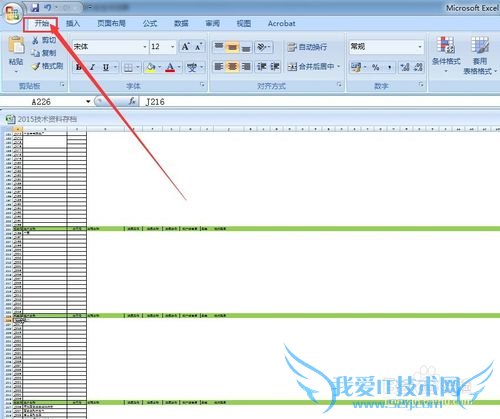Image resolution: width=500 pixels, height=419 pixels.
Task: Set vertical alignment to middle
Action: [232, 47]
